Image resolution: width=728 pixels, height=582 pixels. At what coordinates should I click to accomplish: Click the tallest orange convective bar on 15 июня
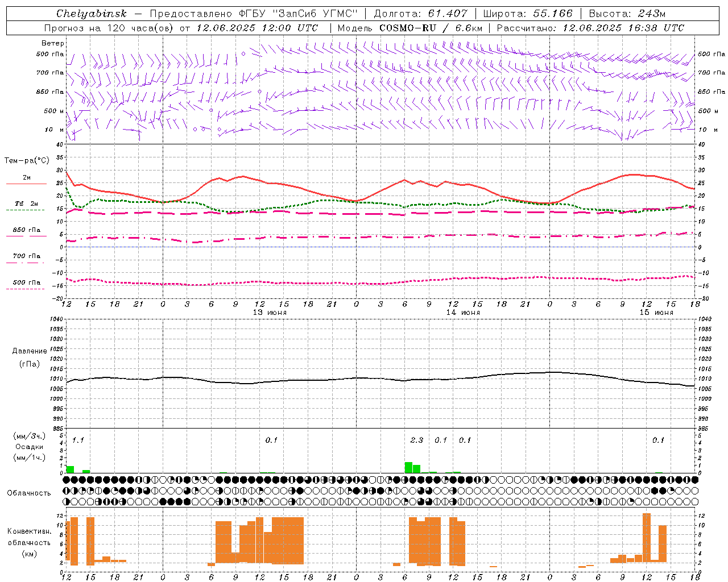(x=646, y=539)
